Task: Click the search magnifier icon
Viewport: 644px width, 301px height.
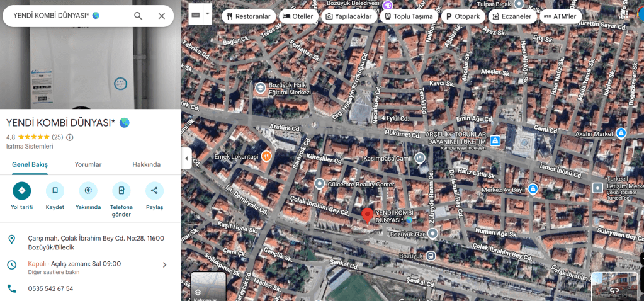Action: [138, 16]
